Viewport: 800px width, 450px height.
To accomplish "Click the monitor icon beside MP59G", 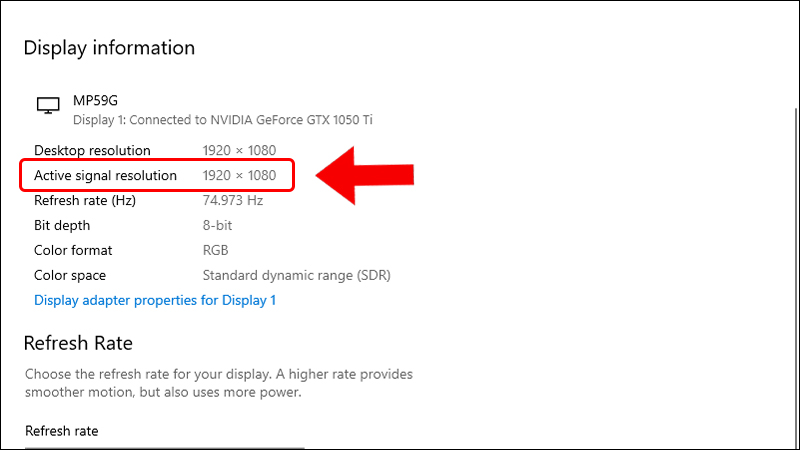I will point(47,105).
